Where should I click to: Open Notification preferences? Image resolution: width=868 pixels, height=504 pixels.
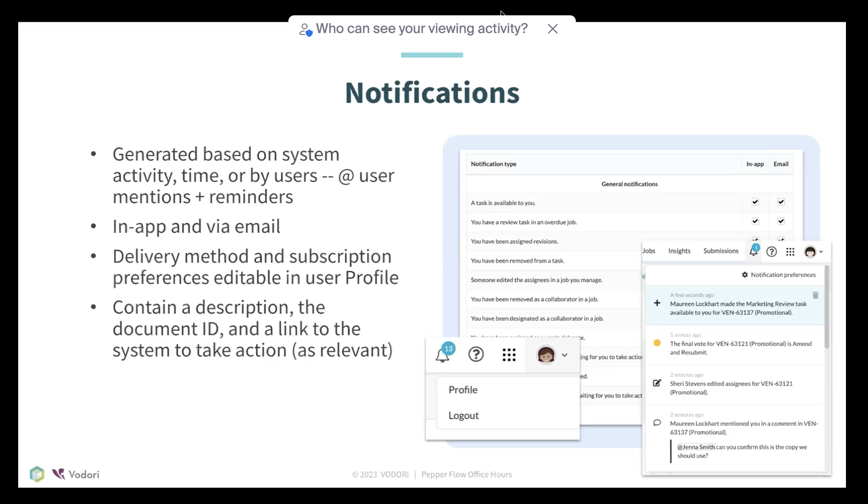point(783,275)
